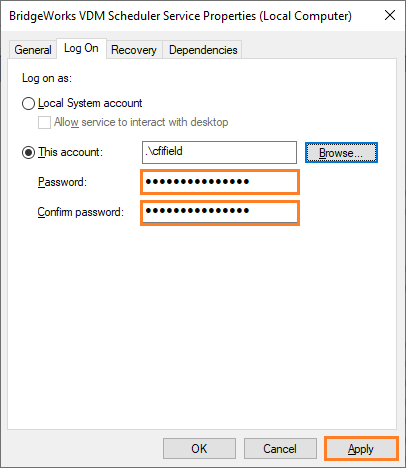Click empty area below the password fields
The image size is (406, 468).
(x=202, y=327)
